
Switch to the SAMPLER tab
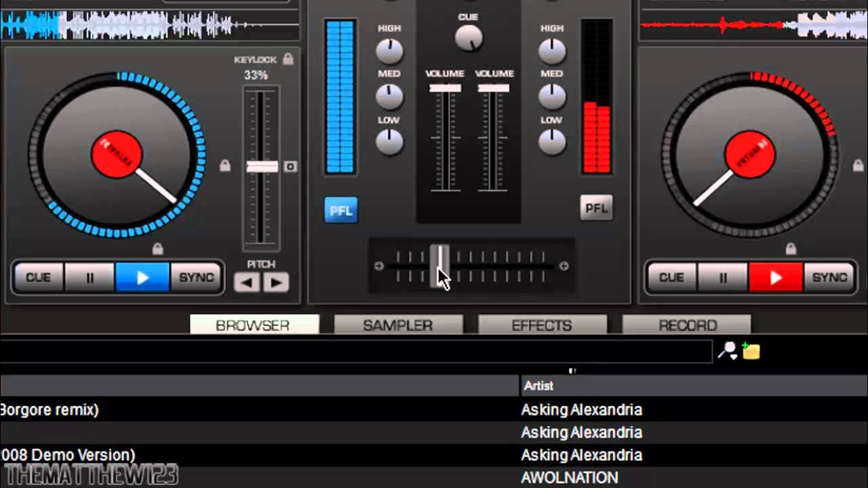(398, 325)
